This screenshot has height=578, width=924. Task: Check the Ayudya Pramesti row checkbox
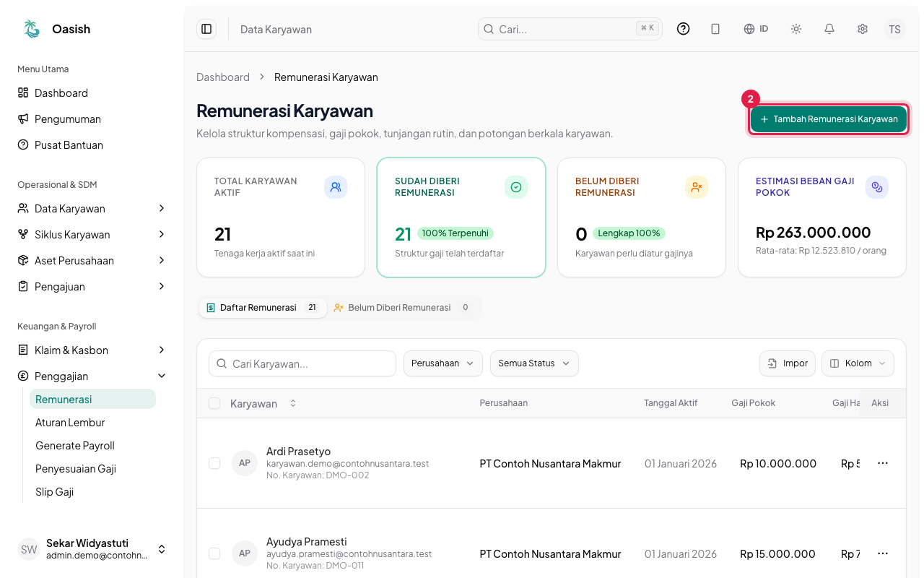[214, 553]
